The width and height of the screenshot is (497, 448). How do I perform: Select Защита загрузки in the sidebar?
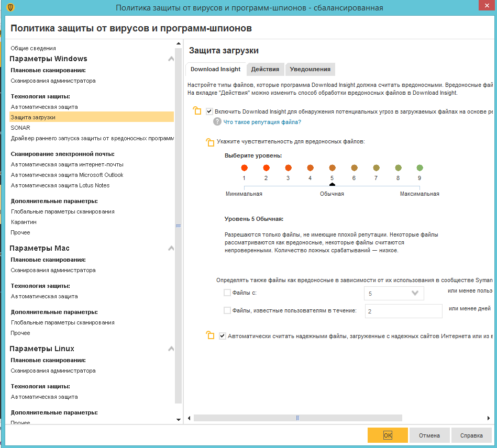point(92,117)
